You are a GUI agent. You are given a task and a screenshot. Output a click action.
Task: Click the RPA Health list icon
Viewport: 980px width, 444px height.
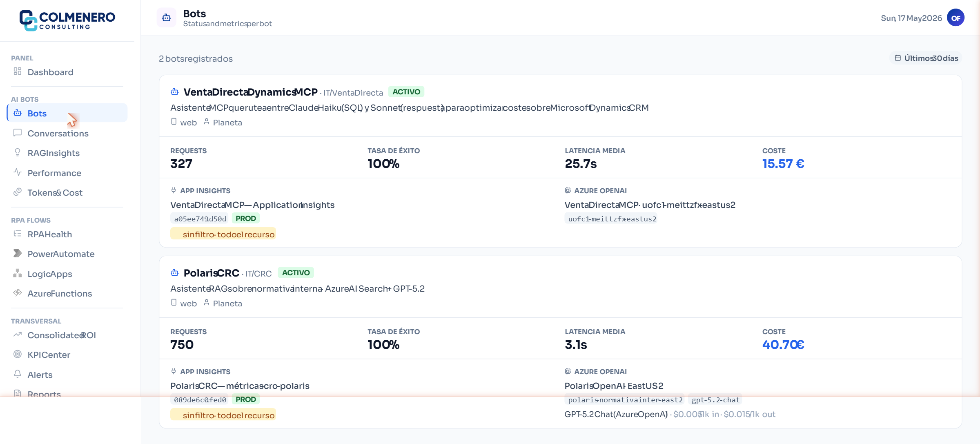(18, 234)
